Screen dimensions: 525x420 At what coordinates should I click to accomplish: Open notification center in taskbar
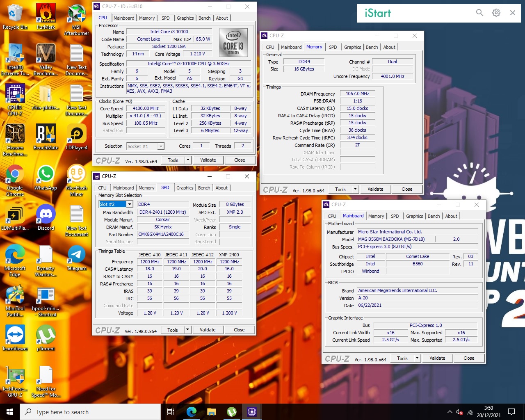click(x=511, y=412)
